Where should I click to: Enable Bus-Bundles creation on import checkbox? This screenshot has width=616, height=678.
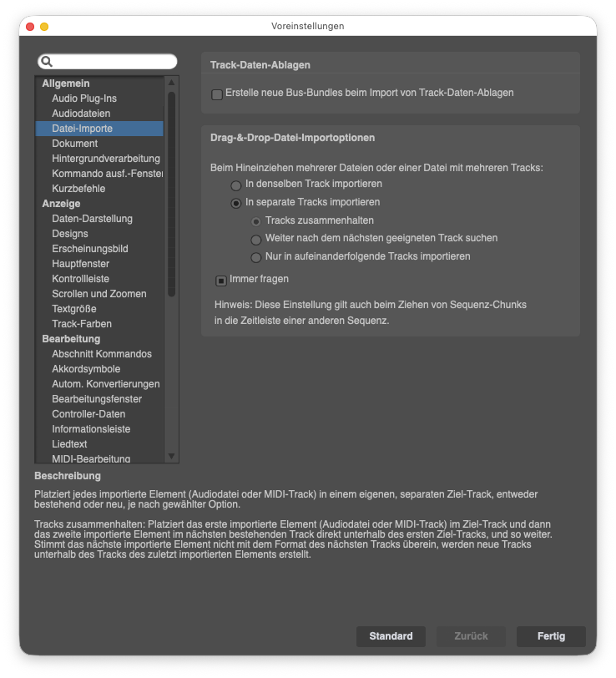217,94
